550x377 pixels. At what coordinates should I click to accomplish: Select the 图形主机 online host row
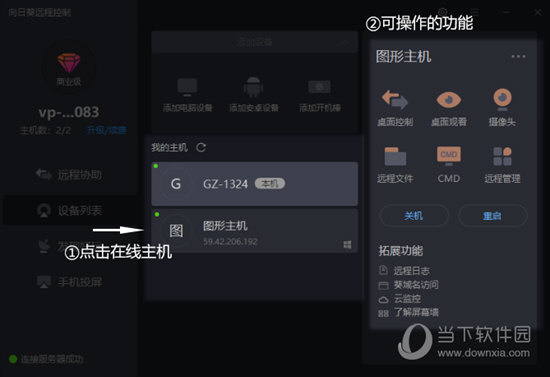[x=254, y=231]
